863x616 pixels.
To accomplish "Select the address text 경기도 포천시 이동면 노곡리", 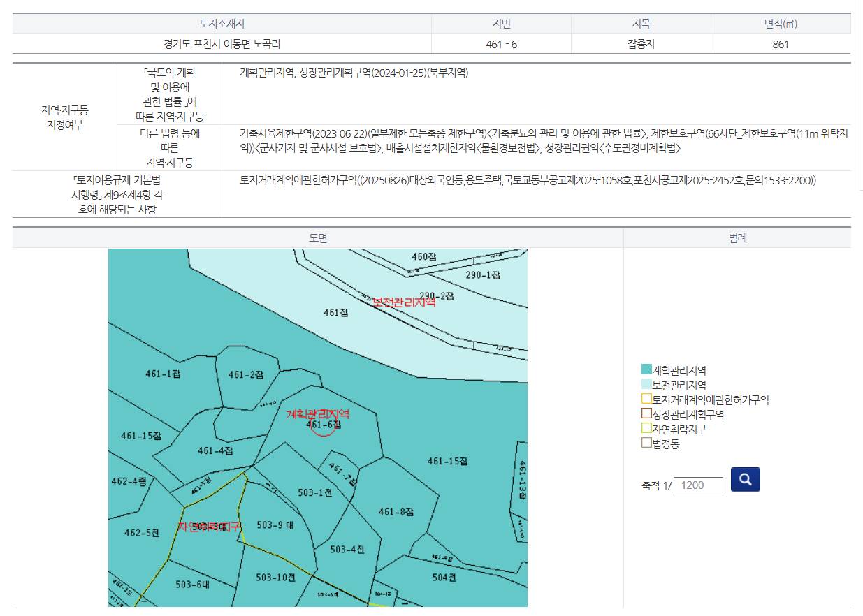I will [x=222, y=44].
